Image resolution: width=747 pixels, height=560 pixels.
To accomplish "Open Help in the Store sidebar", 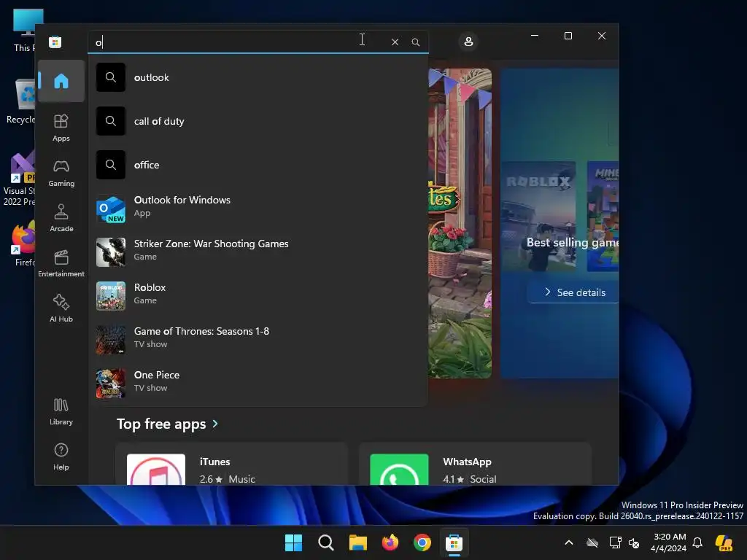I will pyautogui.click(x=61, y=456).
